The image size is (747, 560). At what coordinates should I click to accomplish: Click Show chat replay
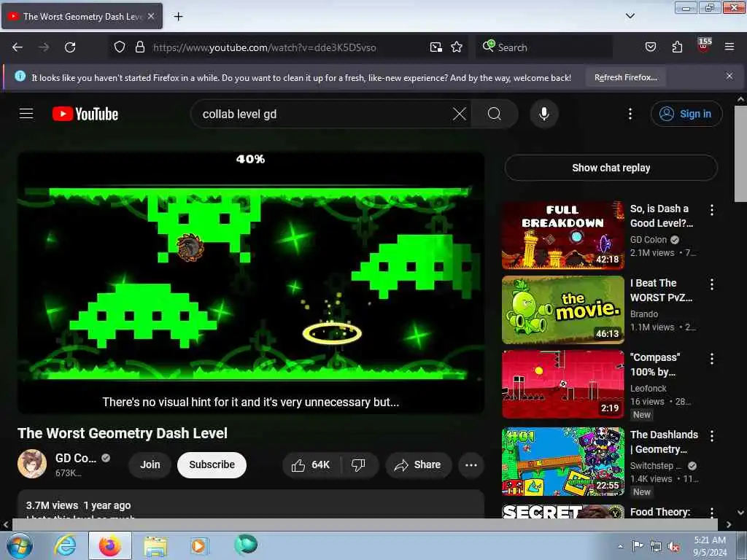(x=611, y=168)
